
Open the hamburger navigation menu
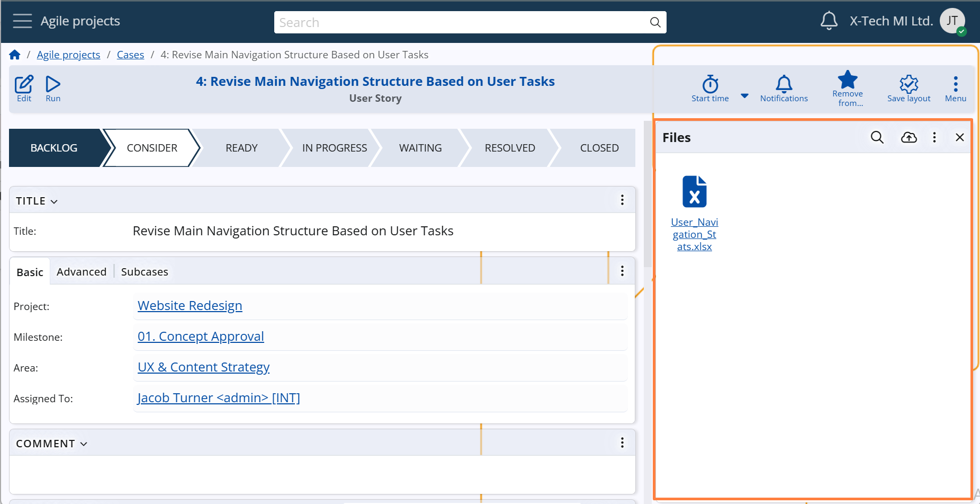click(x=22, y=21)
